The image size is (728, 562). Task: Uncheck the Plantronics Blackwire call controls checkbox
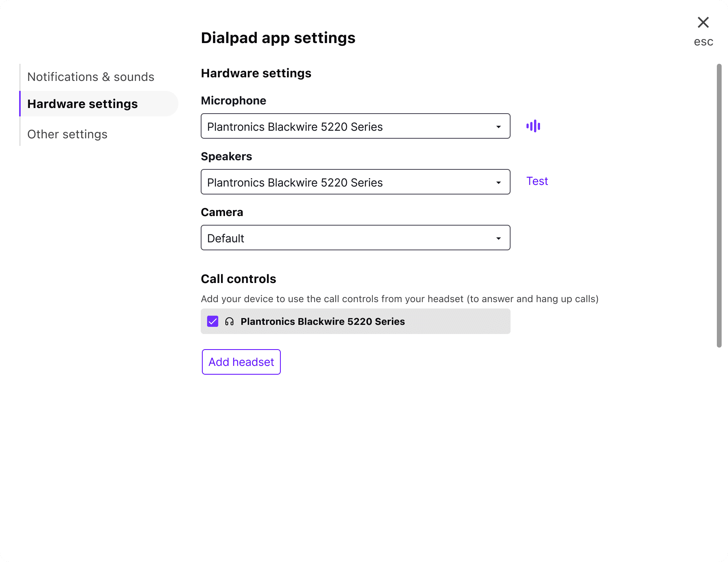pos(213,322)
